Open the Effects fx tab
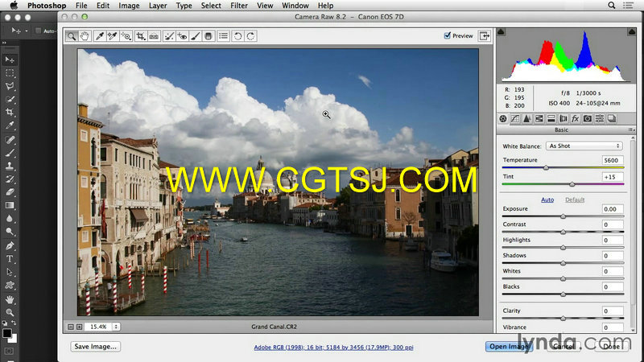The width and height of the screenshot is (644, 362). (576, 118)
